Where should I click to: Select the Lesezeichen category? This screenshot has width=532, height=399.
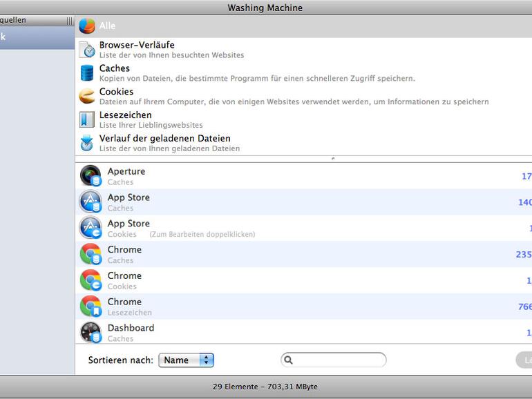click(x=304, y=119)
